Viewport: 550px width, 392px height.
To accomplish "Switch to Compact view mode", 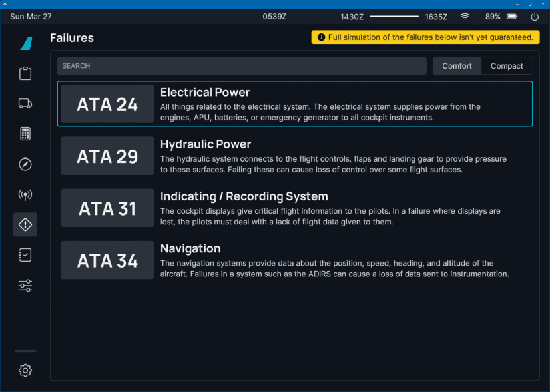I will tap(507, 66).
